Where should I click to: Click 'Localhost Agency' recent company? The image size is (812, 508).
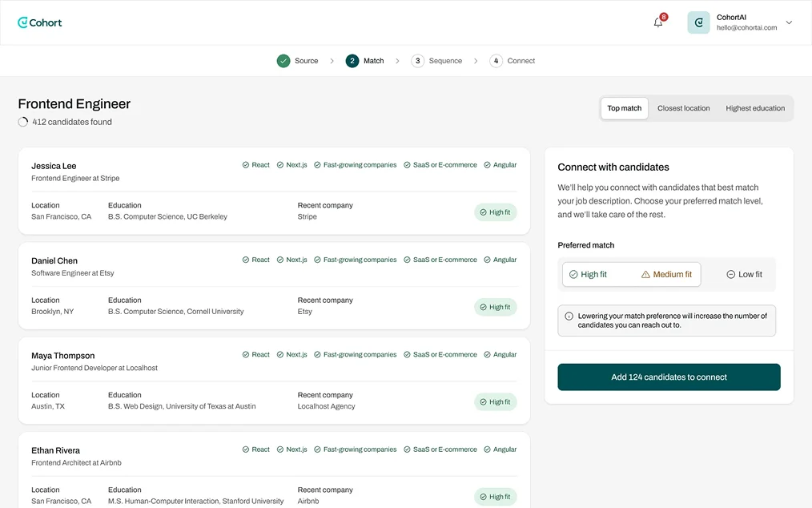point(326,406)
